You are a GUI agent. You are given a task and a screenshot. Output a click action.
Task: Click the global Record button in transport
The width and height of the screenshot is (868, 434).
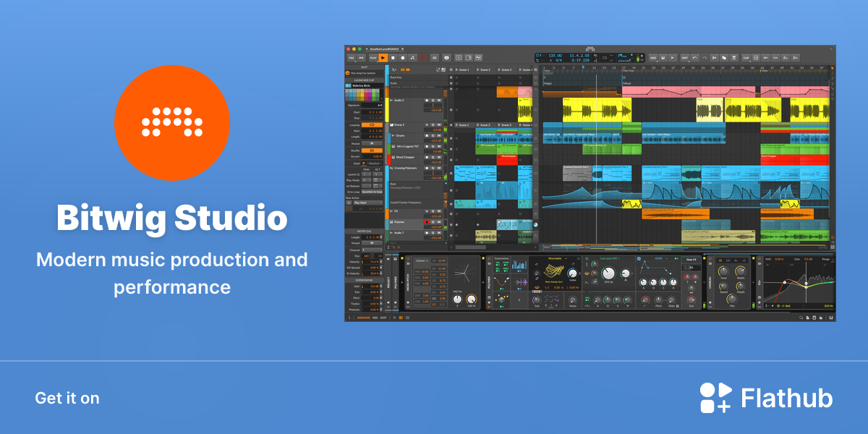403,58
